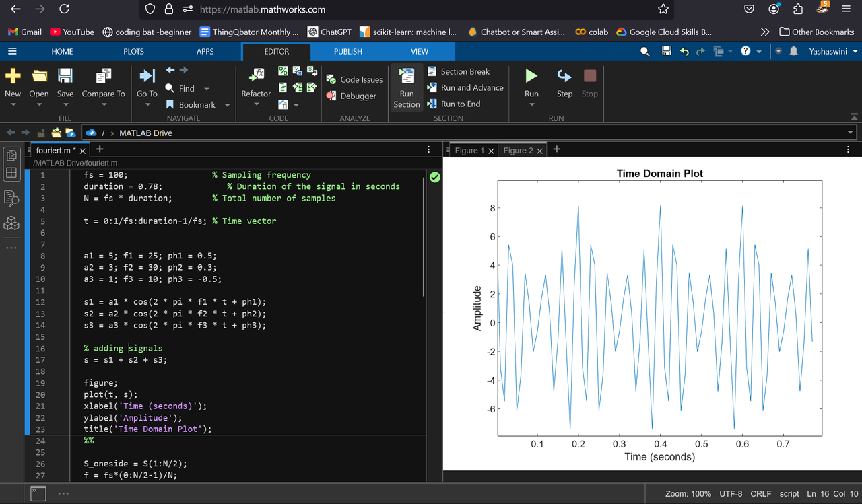Open a file with the folder icon

pos(39,75)
